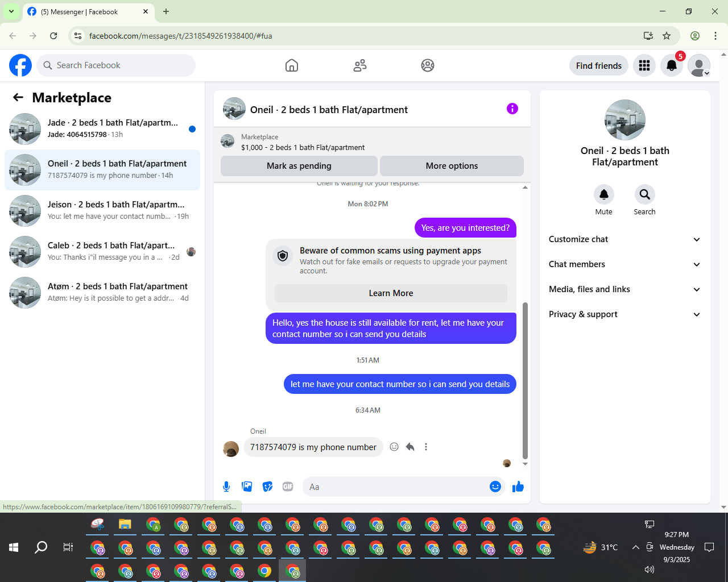Go back using the Marketplace arrow
The width and height of the screenshot is (728, 582).
18,97
